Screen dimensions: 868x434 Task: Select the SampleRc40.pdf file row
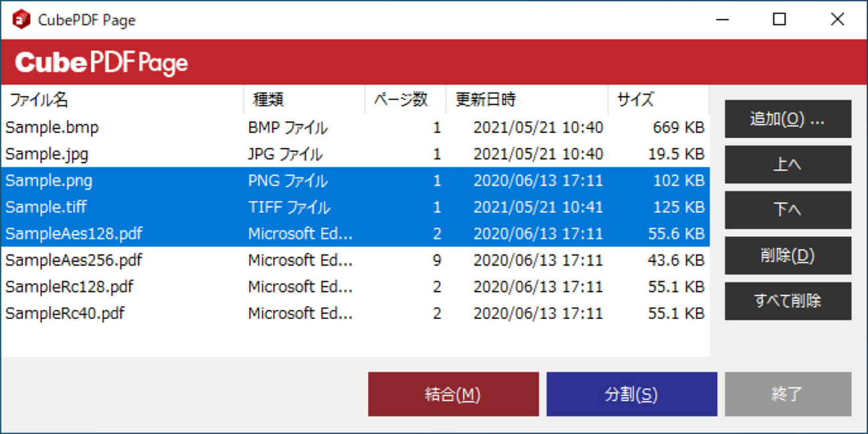[355, 313]
